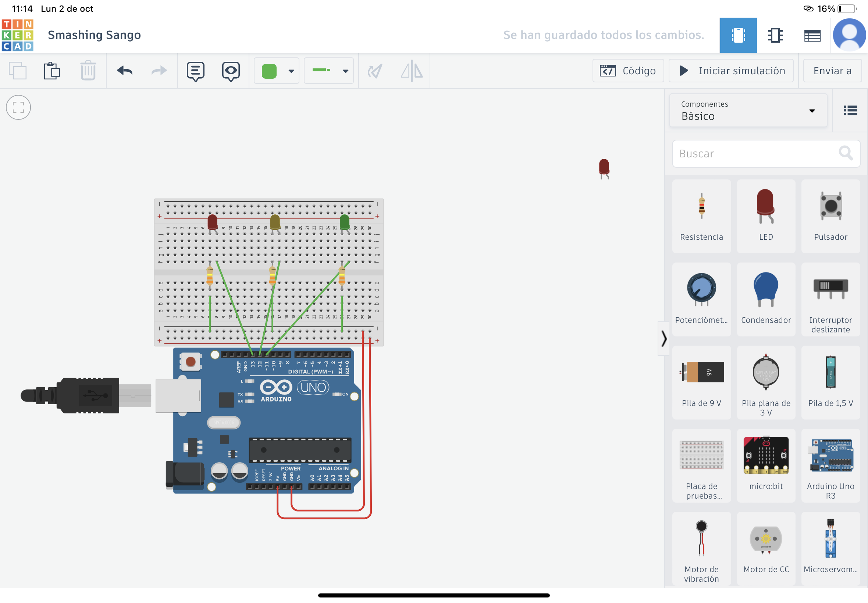Image resolution: width=868 pixels, height=603 pixels.
Task: Open the Código editor
Action: [628, 71]
